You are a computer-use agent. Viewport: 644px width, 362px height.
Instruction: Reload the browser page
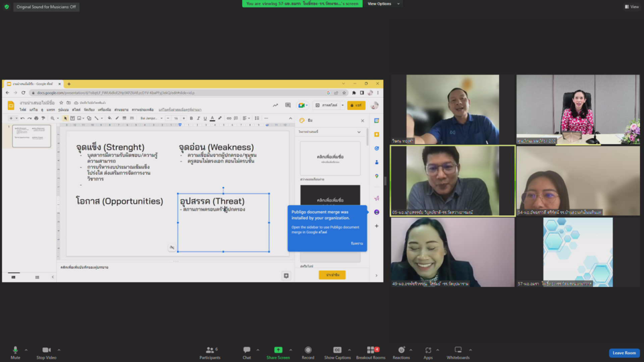click(23, 93)
